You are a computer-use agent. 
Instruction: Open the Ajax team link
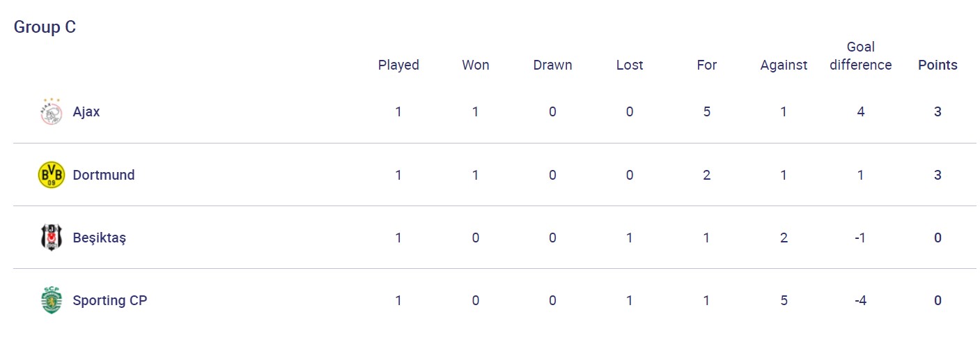(x=86, y=111)
